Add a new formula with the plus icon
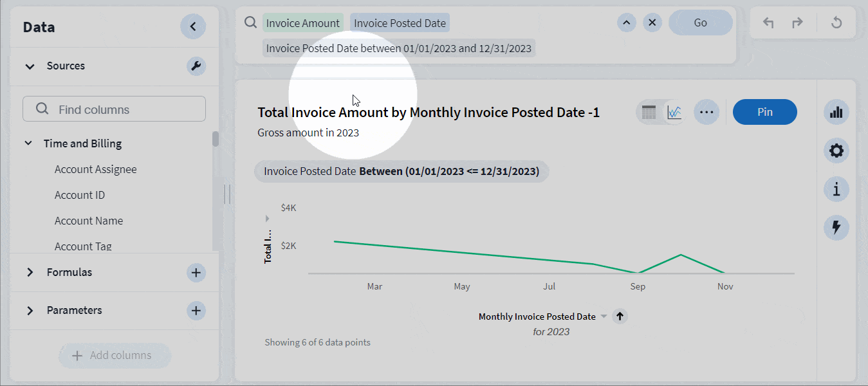Image resolution: width=868 pixels, height=386 pixels. 196,272
